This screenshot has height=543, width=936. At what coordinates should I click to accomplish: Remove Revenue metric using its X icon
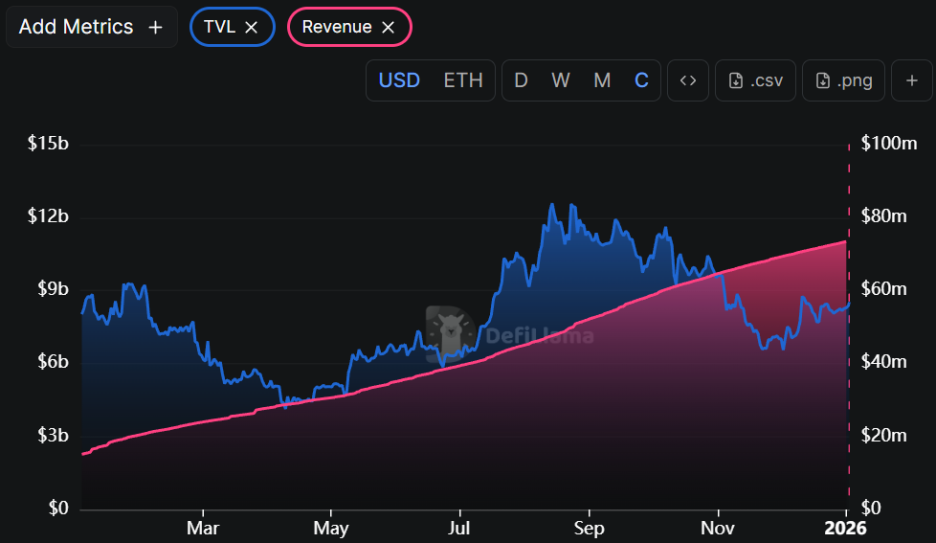(388, 27)
